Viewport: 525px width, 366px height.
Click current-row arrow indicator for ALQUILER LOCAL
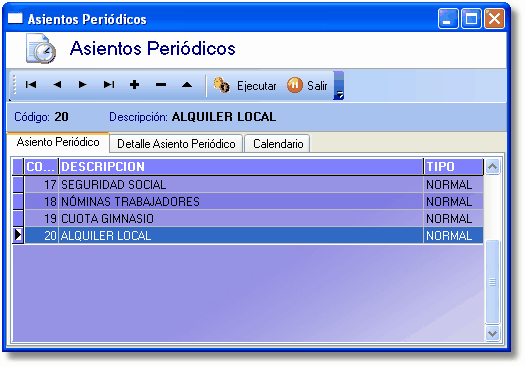point(18,235)
